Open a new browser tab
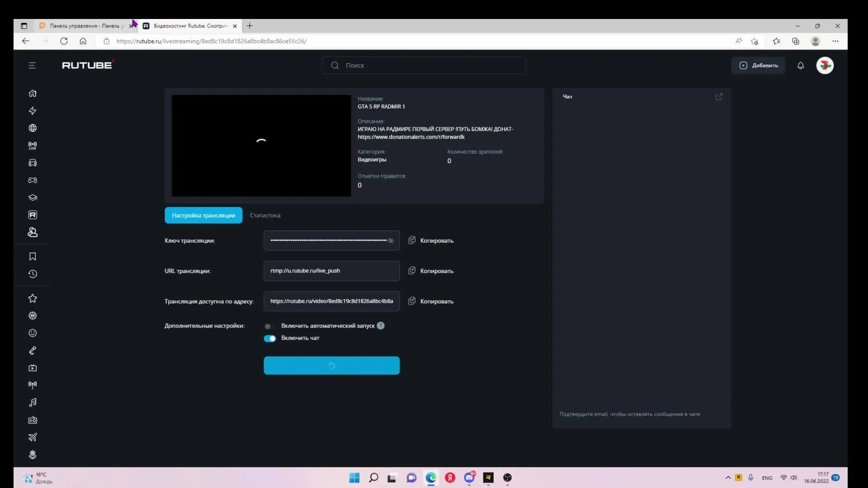The width and height of the screenshot is (868, 488). (250, 26)
